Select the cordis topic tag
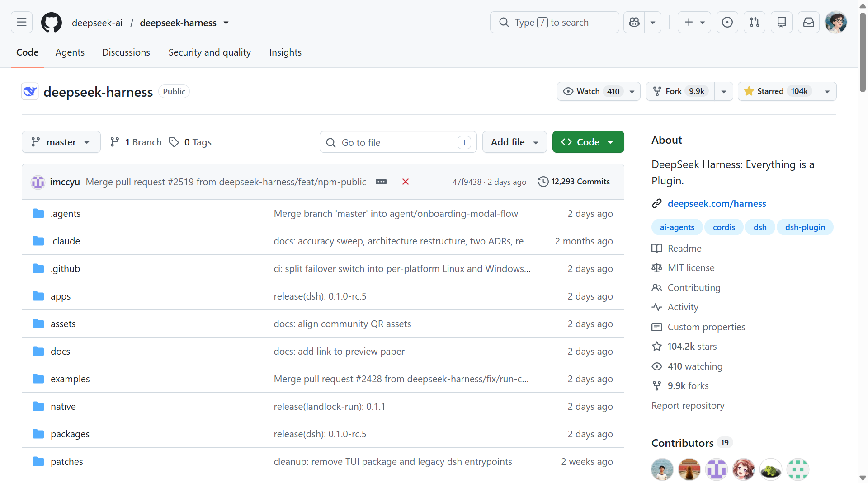Image resolution: width=868 pixels, height=483 pixels. (724, 227)
